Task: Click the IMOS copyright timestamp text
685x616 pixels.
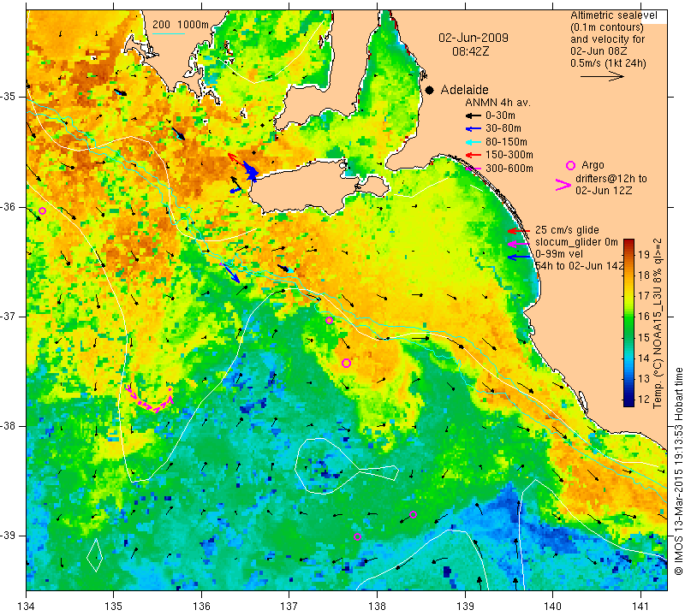Action: pyautogui.click(x=678, y=471)
